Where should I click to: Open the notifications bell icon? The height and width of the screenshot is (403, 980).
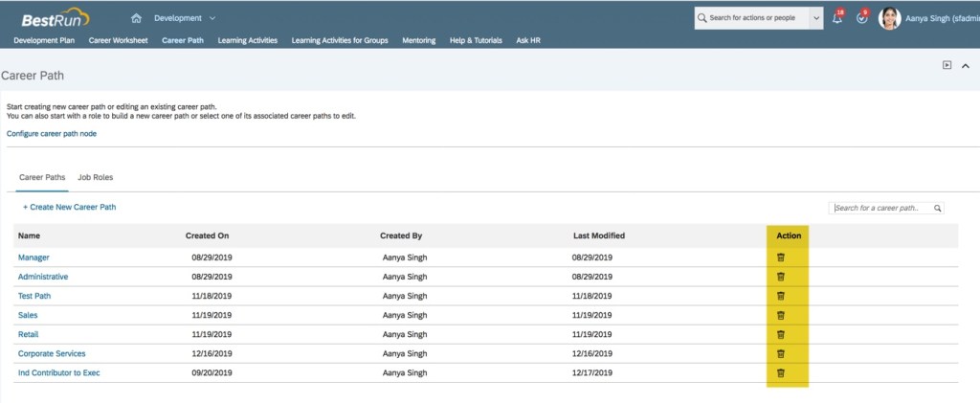[837, 18]
